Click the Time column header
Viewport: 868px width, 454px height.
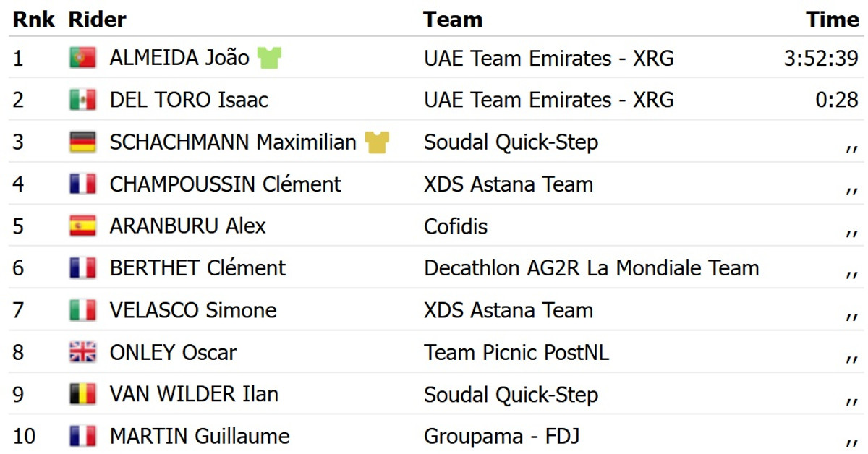pyautogui.click(x=832, y=20)
